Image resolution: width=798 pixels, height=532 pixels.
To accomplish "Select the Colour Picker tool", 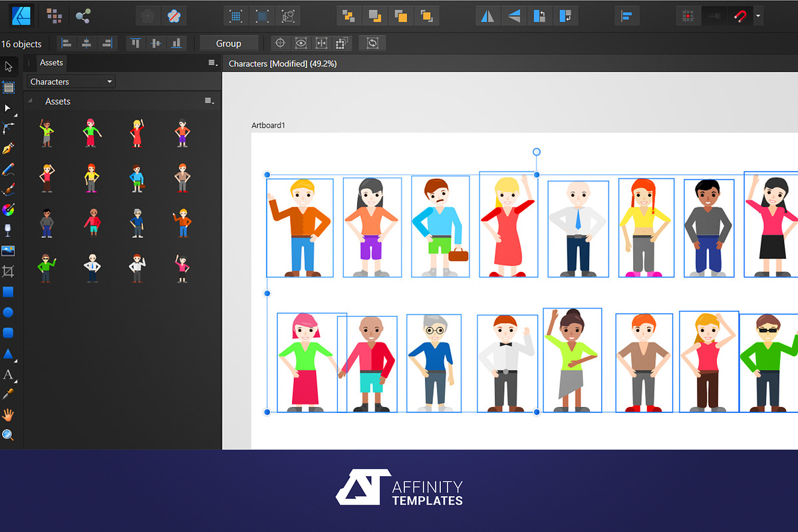I will tap(9, 394).
